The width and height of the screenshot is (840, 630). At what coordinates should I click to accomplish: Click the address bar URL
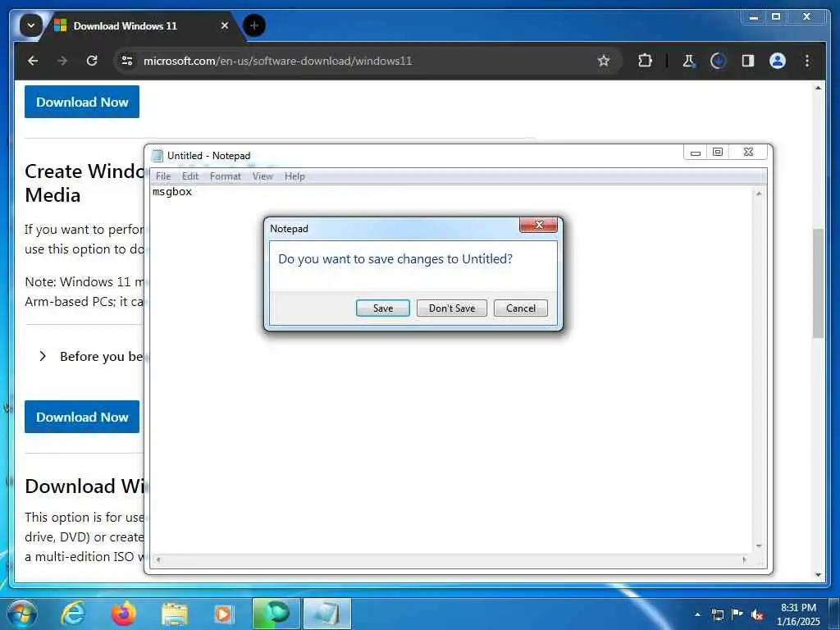pos(277,61)
